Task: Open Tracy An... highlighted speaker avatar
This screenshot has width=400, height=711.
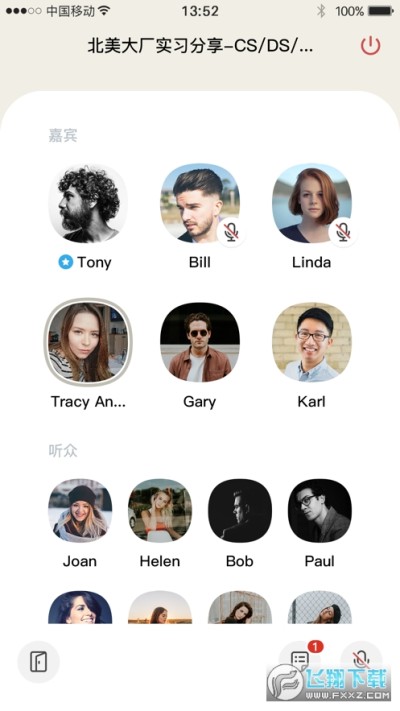Action: (x=88, y=342)
